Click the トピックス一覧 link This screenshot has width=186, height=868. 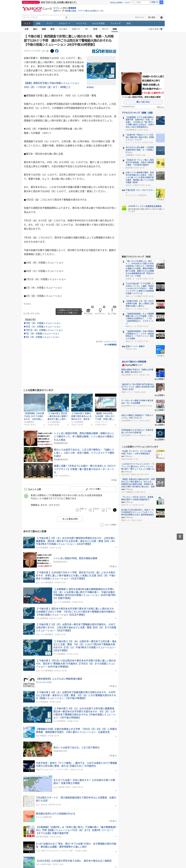(155, 29)
